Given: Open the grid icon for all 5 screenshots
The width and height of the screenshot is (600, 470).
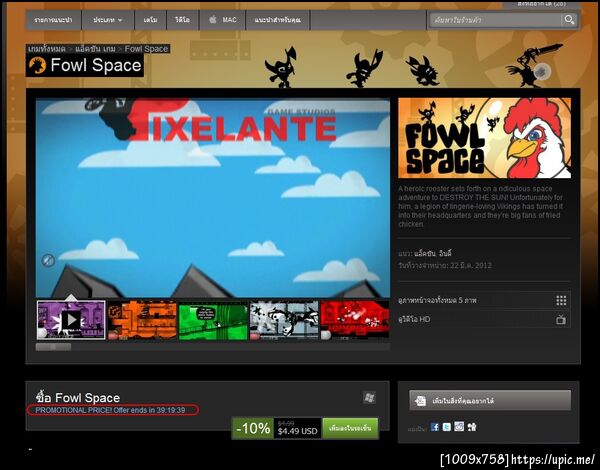Looking at the screenshot, I should [561, 300].
